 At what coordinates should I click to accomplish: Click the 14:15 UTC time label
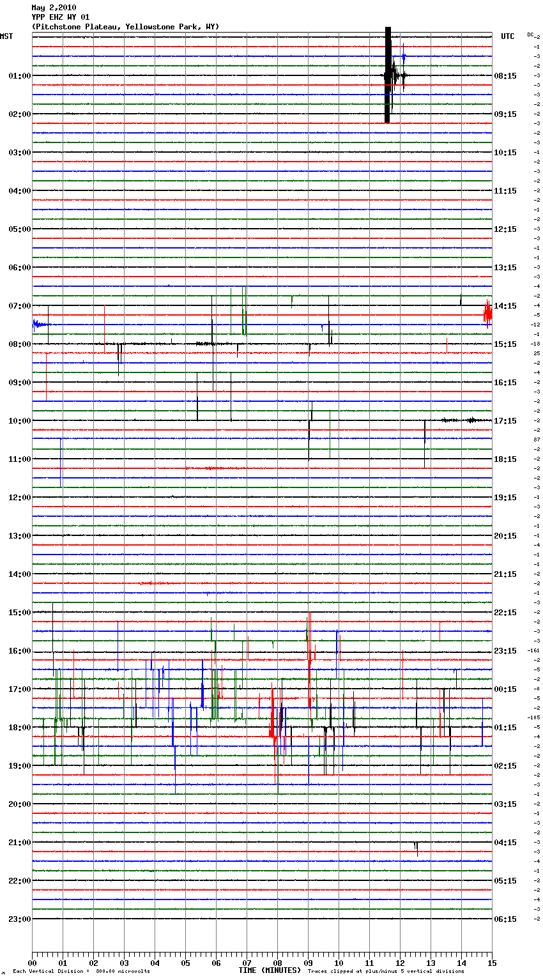click(505, 306)
